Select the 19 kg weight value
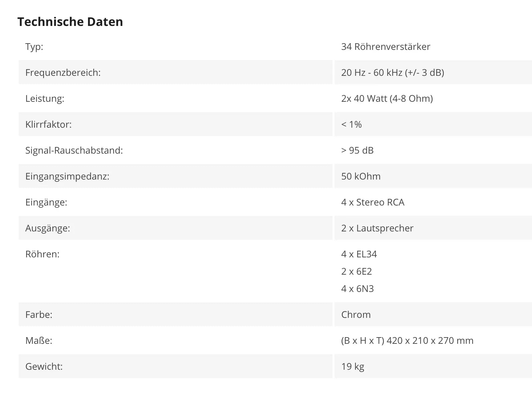This screenshot has width=532, height=399. click(353, 366)
